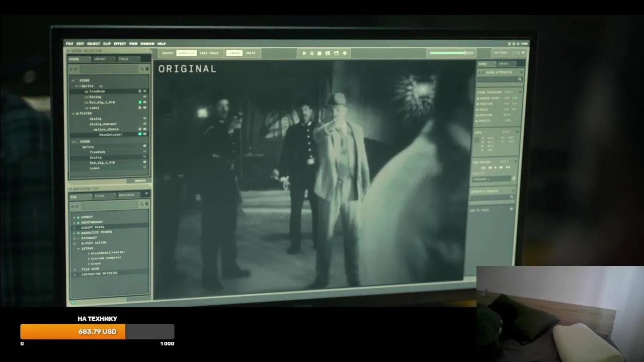Click the play arrow icon on the TreeNode row
The image size is (644, 362).
[140, 91]
